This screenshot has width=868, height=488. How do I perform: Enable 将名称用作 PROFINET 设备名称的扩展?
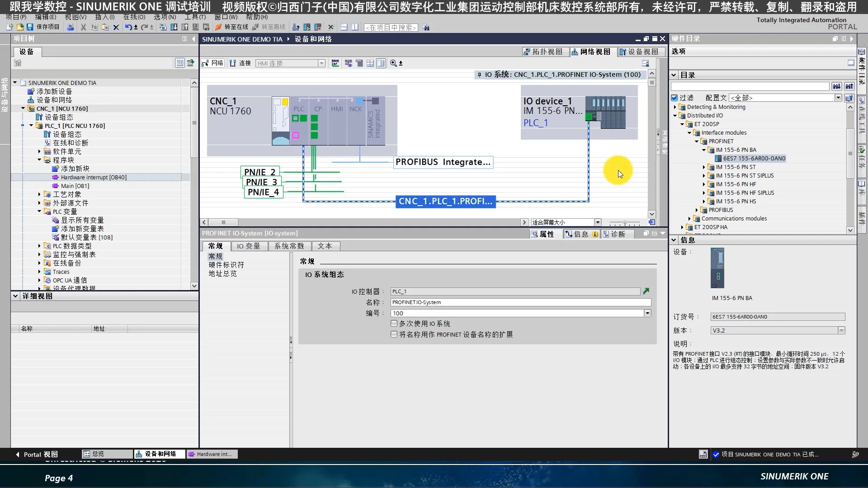point(394,334)
